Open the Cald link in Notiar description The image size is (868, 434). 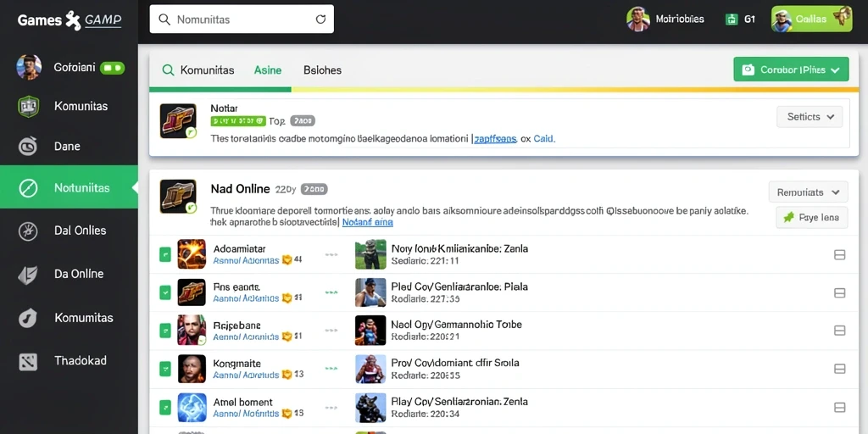(543, 139)
